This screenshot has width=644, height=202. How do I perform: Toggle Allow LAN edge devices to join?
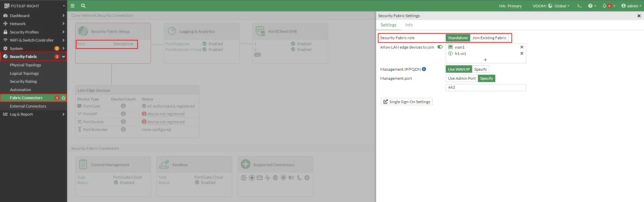(x=440, y=47)
